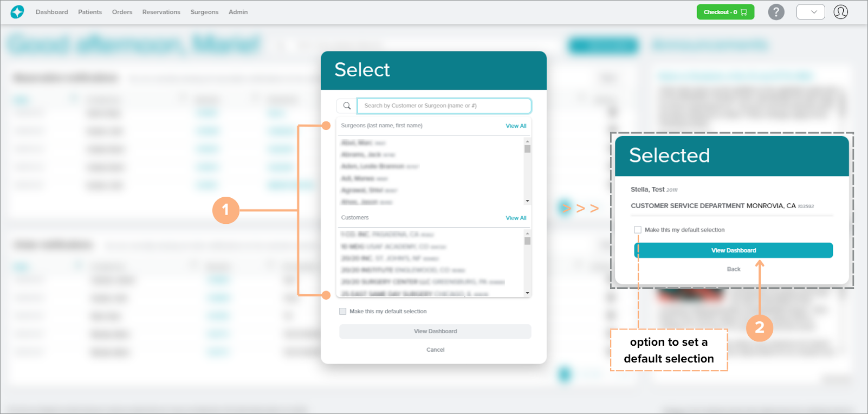This screenshot has height=414, width=868.
Task: Enable default selection checkbox in Select dialog
Action: point(343,312)
